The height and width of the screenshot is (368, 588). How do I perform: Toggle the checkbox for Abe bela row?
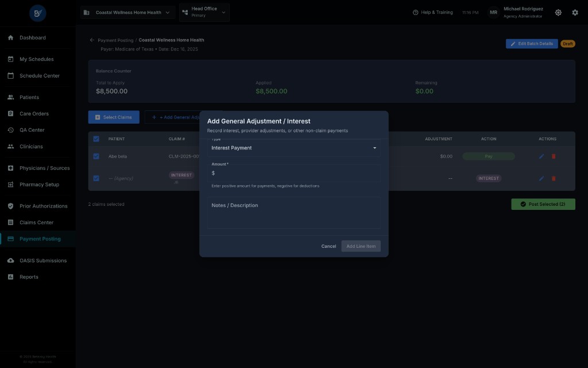(96, 156)
